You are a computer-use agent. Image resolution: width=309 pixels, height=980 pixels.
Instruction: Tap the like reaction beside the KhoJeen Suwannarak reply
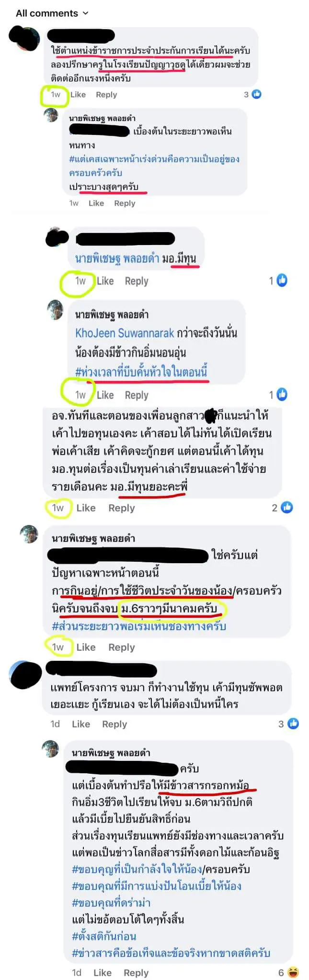282,394
